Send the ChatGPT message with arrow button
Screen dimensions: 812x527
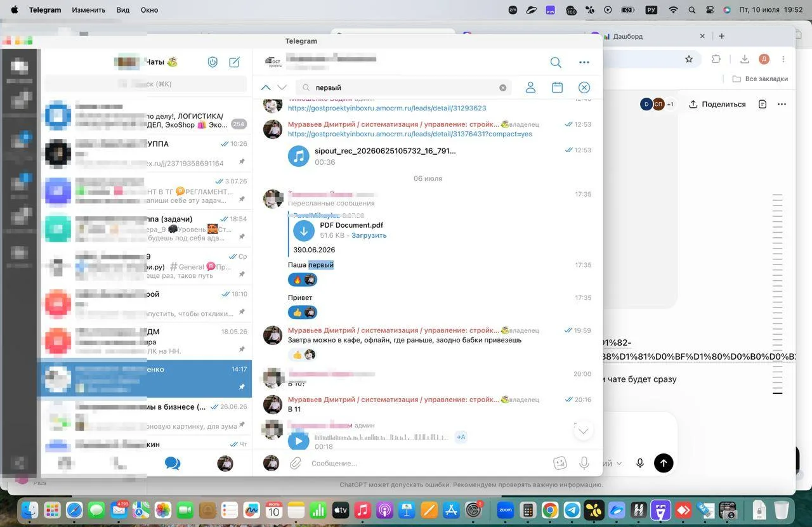664,463
